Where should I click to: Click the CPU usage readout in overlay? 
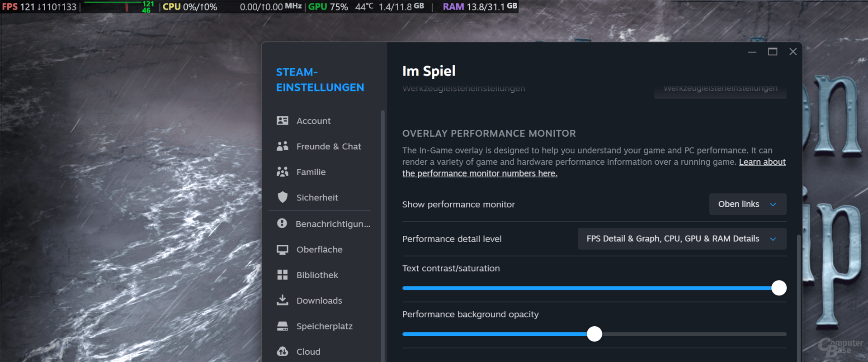(190, 7)
